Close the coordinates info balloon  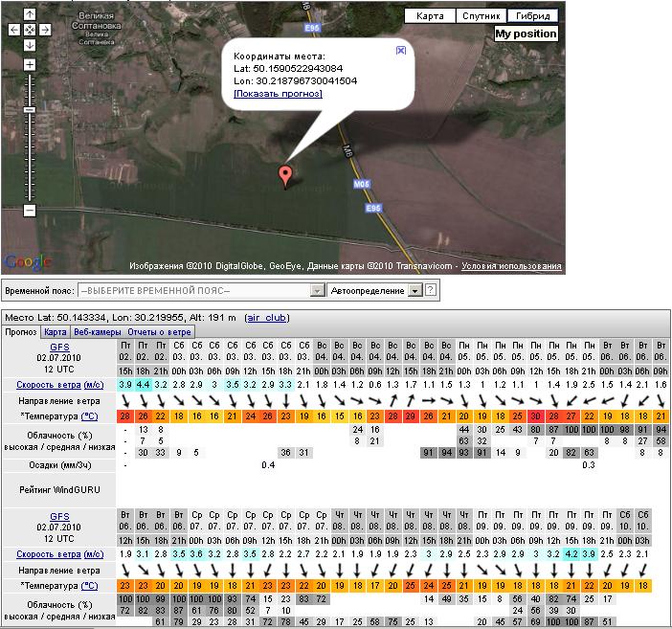click(401, 50)
